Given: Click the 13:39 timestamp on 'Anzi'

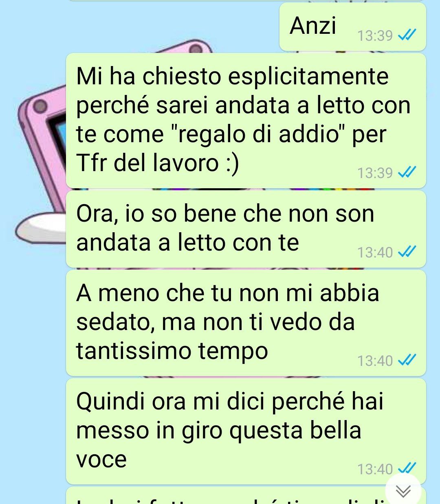Looking at the screenshot, I should coord(375,36).
